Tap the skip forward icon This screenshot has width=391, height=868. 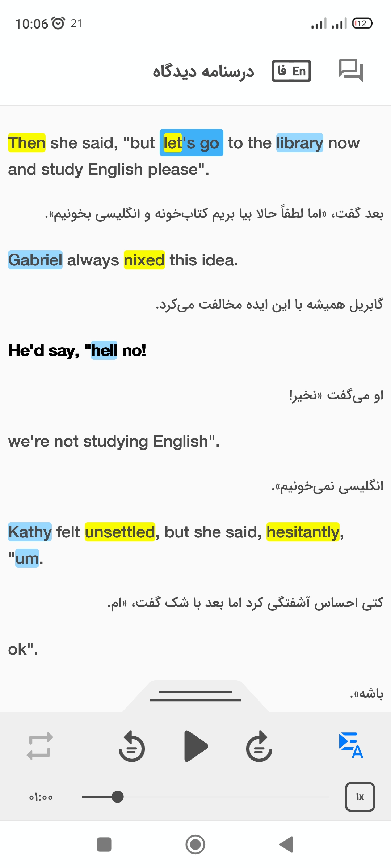[259, 746]
